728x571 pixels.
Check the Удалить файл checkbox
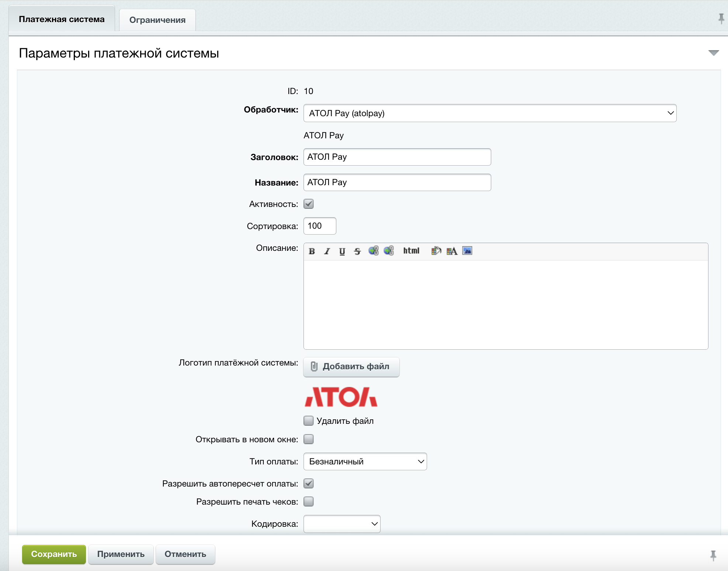coord(309,421)
